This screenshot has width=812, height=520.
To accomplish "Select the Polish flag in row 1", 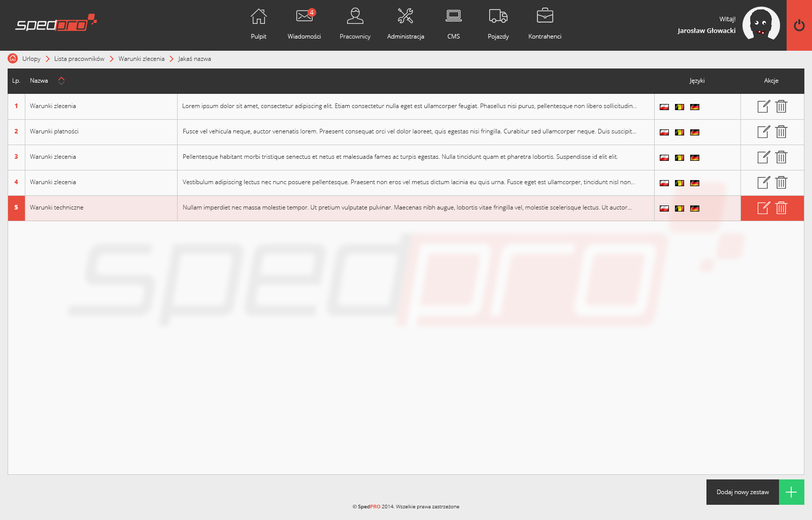I will click(x=664, y=107).
